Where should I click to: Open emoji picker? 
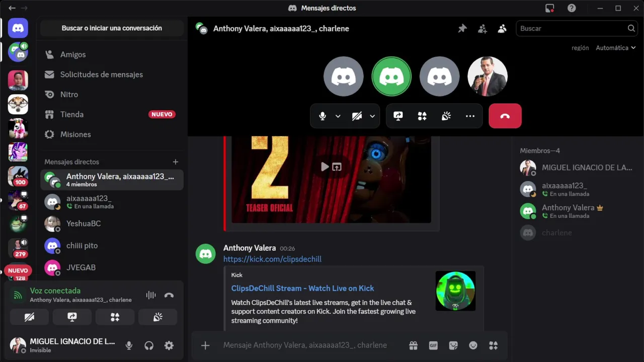(x=473, y=345)
